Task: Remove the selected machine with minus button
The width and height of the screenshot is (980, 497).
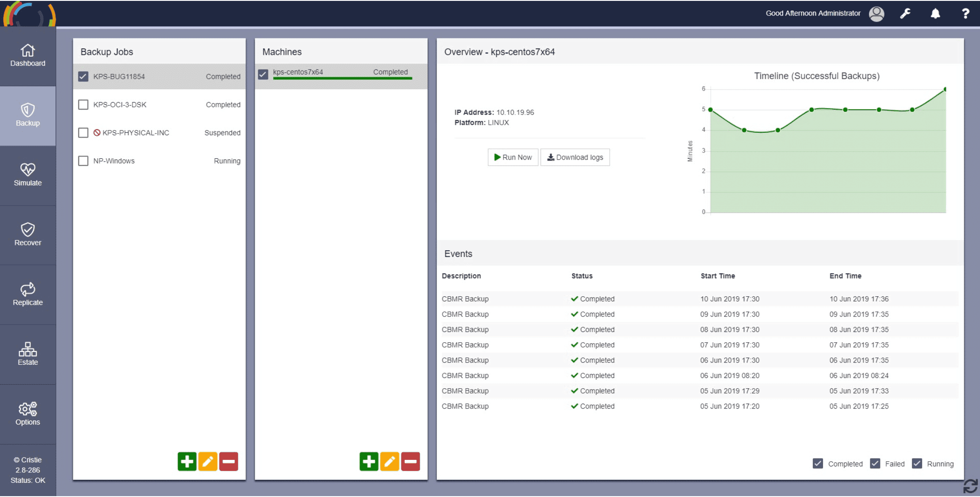Action: coord(410,462)
